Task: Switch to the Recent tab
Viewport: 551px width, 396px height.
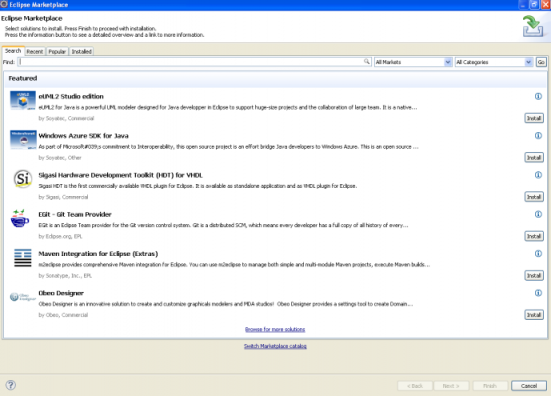Action: (x=35, y=52)
